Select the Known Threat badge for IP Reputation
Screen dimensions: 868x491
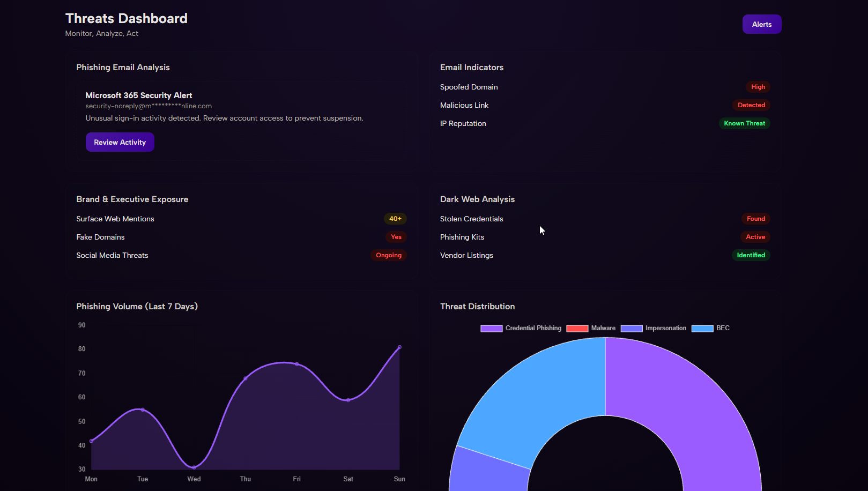(745, 123)
